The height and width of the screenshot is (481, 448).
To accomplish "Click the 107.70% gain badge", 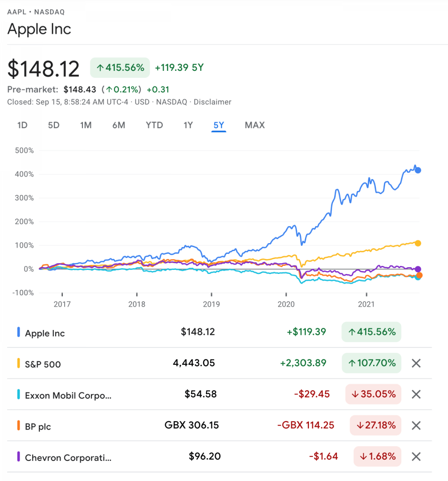I will click(371, 363).
